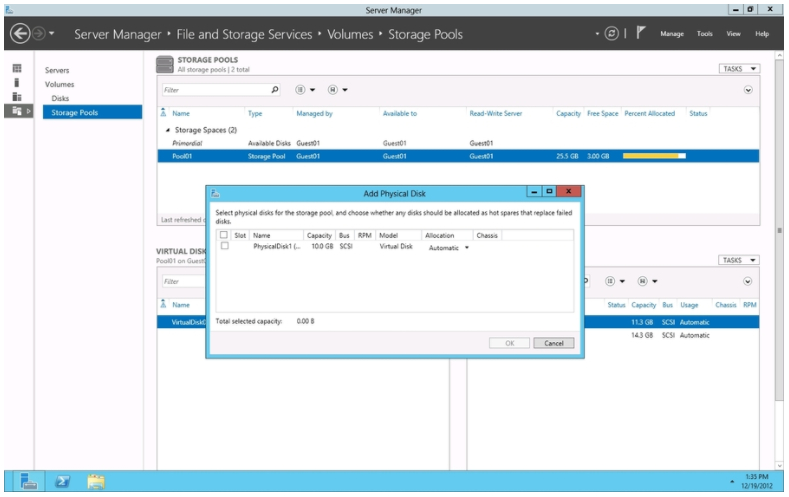
Task: Click the forward navigation arrow
Action: (x=38, y=34)
